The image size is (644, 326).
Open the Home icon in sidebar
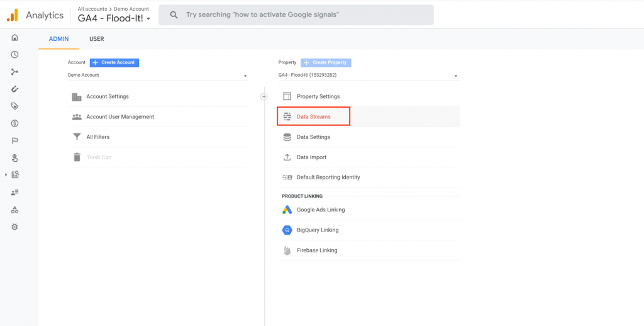[x=15, y=38]
